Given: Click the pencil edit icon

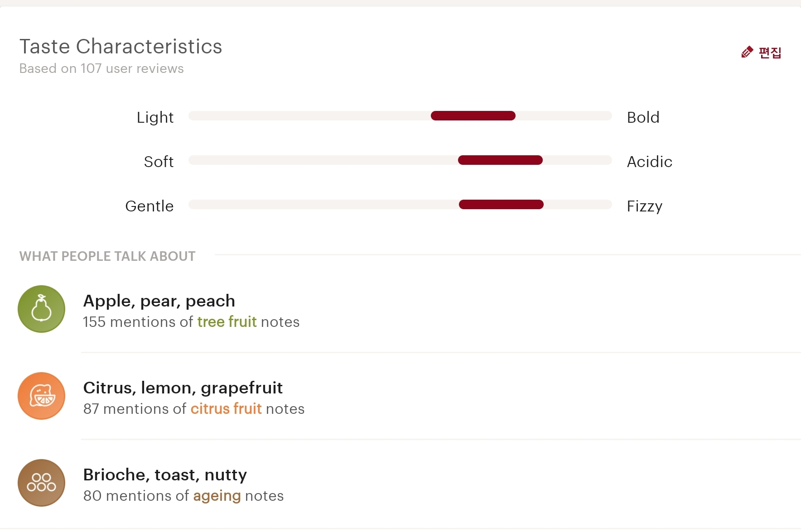Looking at the screenshot, I should point(747,53).
